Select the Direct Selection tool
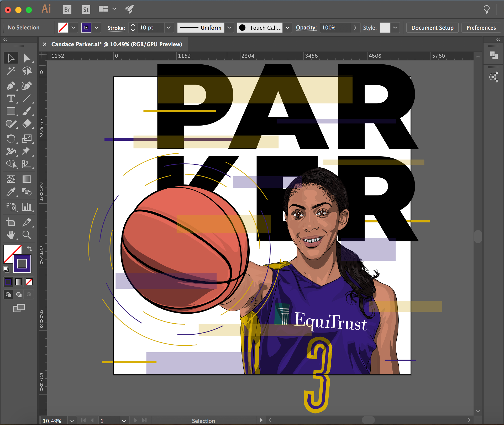Image resolution: width=504 pixels, height=425 pixels. pos(27,58)
